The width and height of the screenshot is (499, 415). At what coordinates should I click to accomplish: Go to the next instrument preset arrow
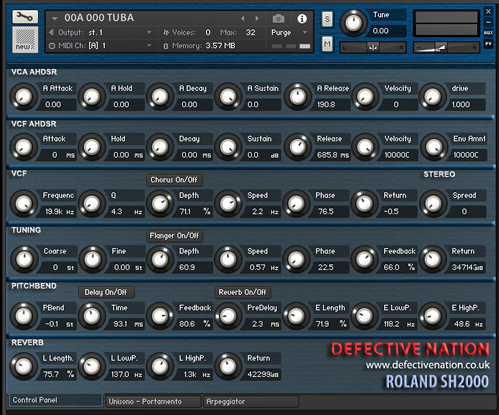pyautogui.click(x=257, y=18)
